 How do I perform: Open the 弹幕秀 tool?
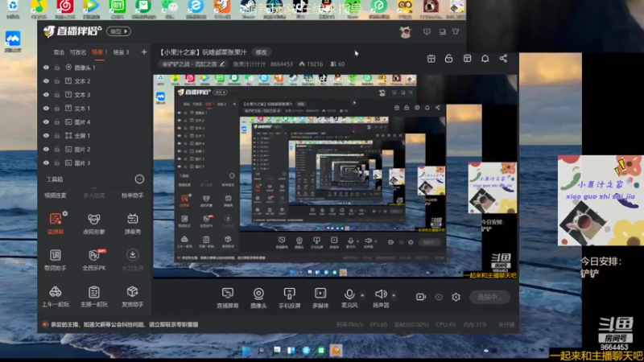point(132,224)
